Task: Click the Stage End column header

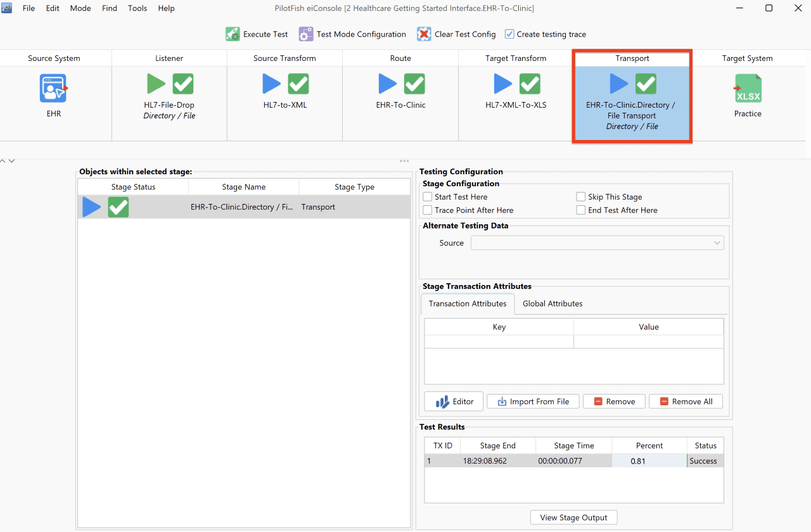Action: 498,445
